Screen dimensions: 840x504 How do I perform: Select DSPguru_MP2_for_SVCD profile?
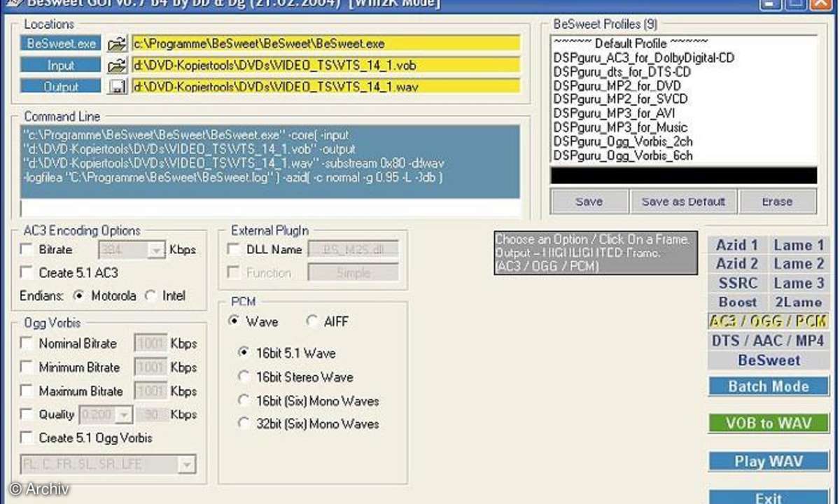point(619,100)
